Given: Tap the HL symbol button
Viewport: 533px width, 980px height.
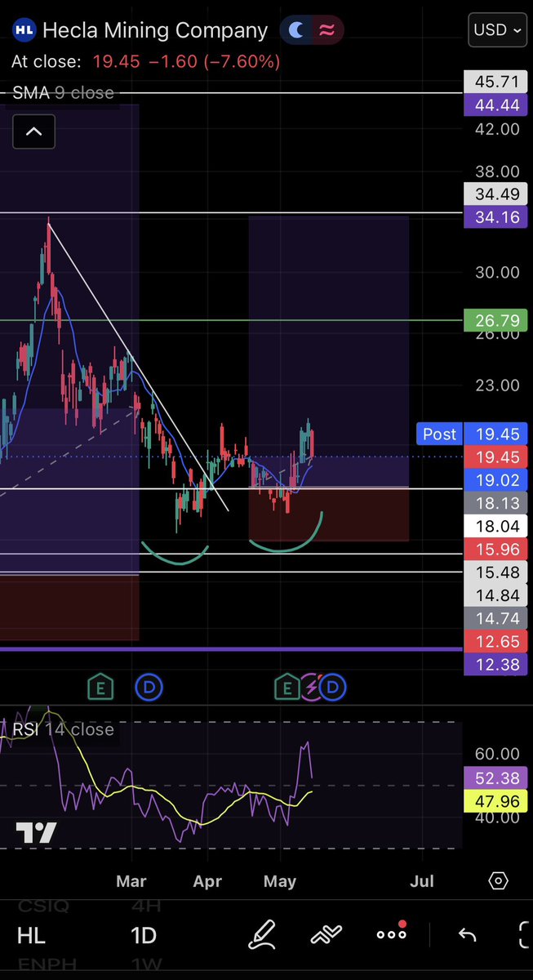Looking at the screenshot, I should 31,936.
